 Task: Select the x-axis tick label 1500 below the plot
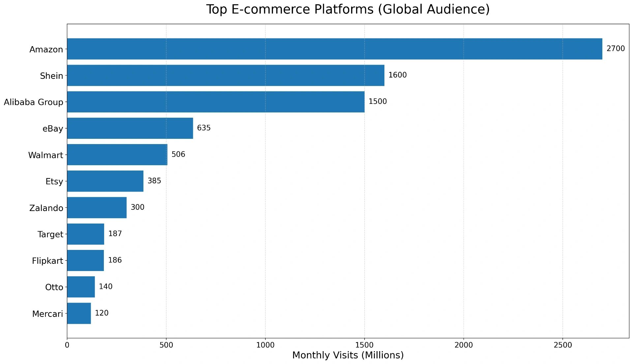coord(365,345)
